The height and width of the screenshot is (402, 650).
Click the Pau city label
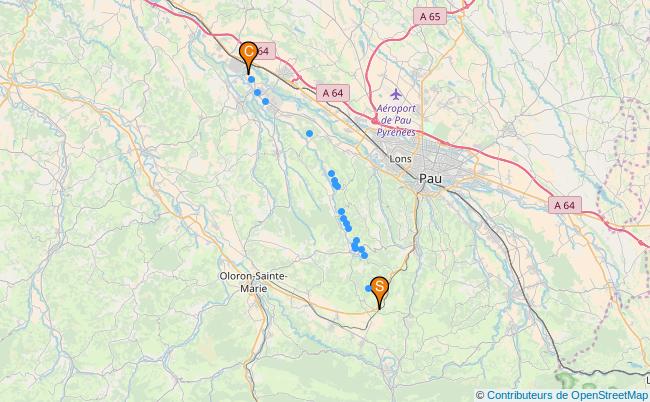[x=430, y=179]
